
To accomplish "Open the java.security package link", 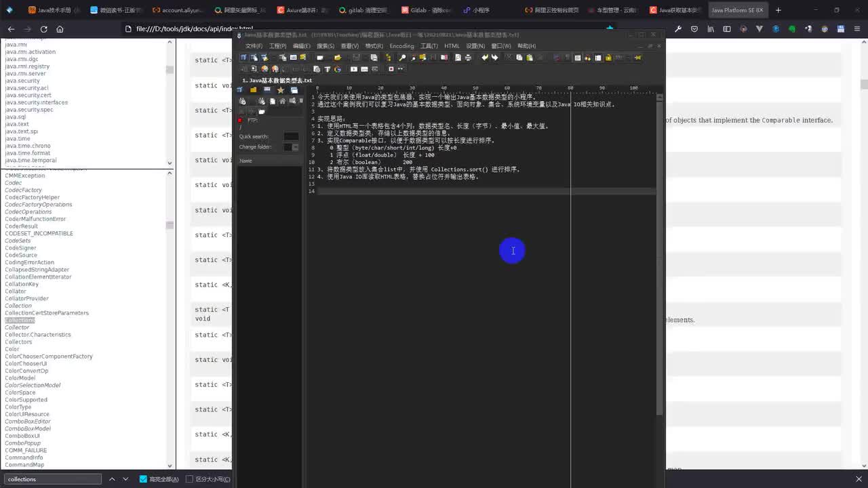I will [22, 81].
